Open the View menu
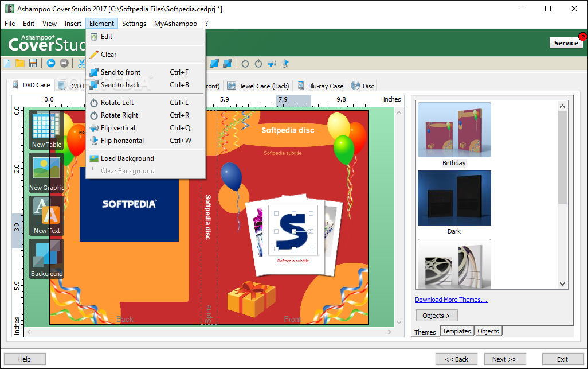The height and width of the screenshot is (369, 588). [49, 24]
